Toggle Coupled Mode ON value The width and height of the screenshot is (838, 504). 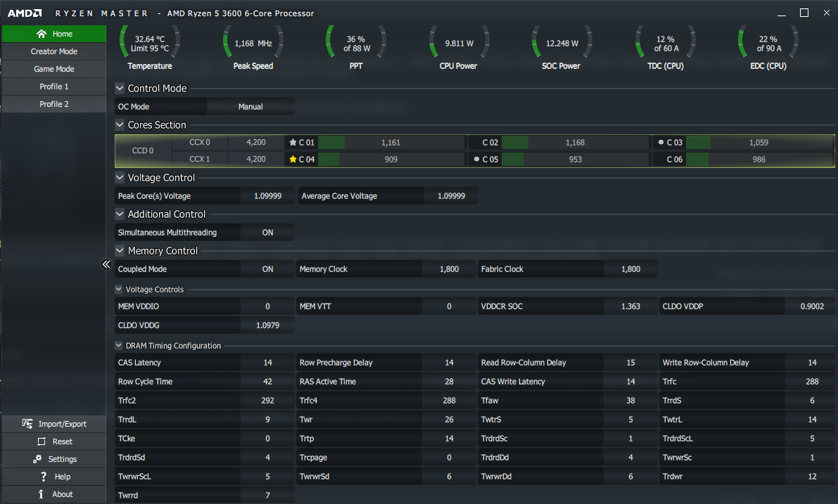pyautogui.click(x=268, y=269)
